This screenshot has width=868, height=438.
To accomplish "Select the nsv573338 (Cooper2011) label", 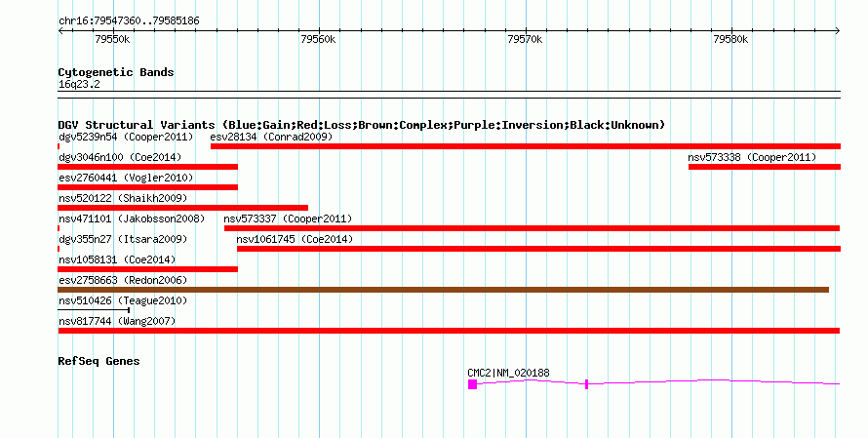I will pyautogui.click(x=752, y=157).
